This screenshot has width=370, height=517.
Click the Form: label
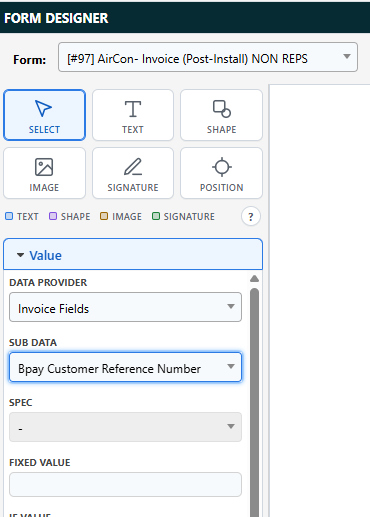30,60
